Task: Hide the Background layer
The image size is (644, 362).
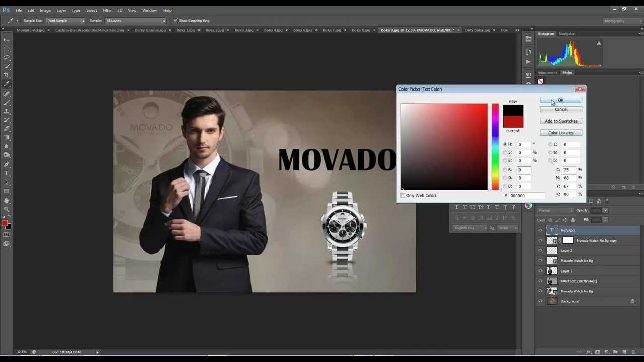Action: tap(540, 301)
